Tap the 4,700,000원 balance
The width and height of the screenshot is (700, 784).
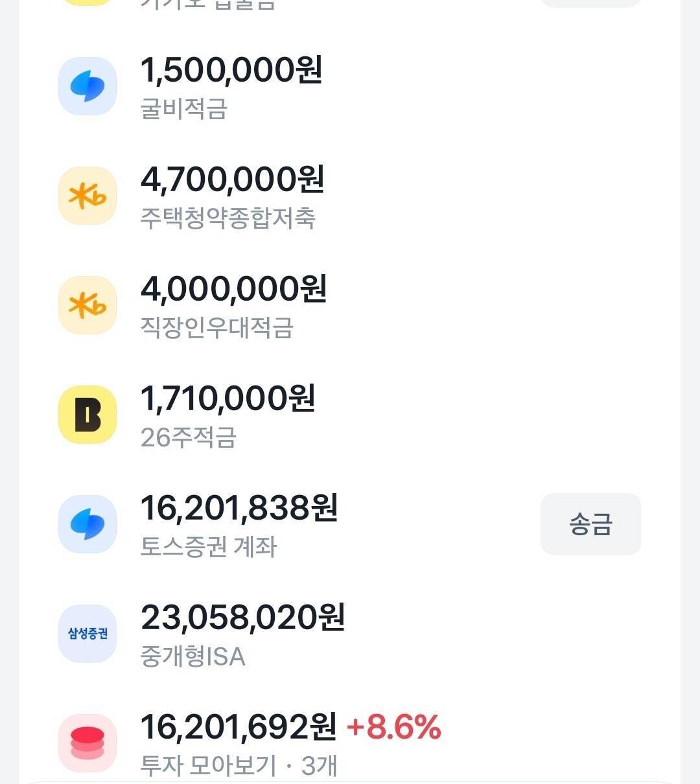[x=232, y=179]
